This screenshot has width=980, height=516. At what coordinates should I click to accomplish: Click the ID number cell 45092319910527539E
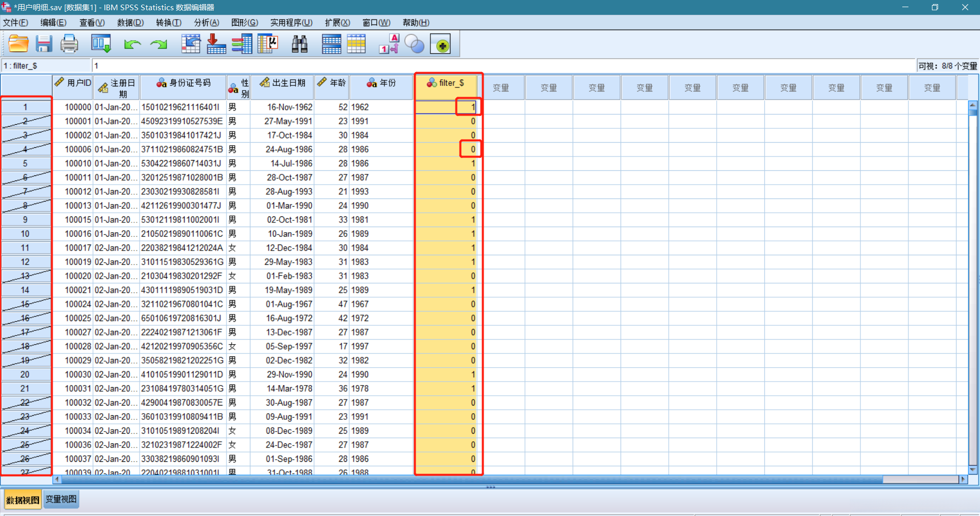click(x=183, y=121)
